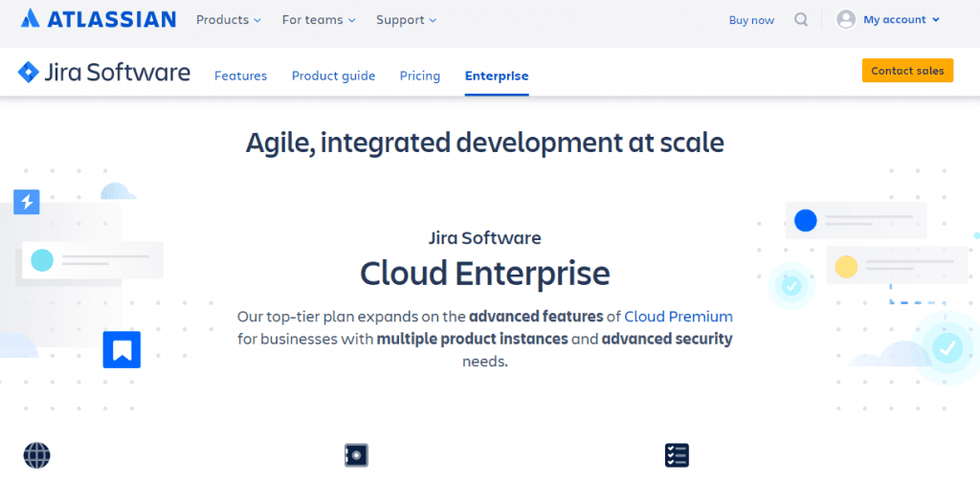This screenshot has width=980, height=485.
Task: Click the checklist icon
Action: [677, 455]
